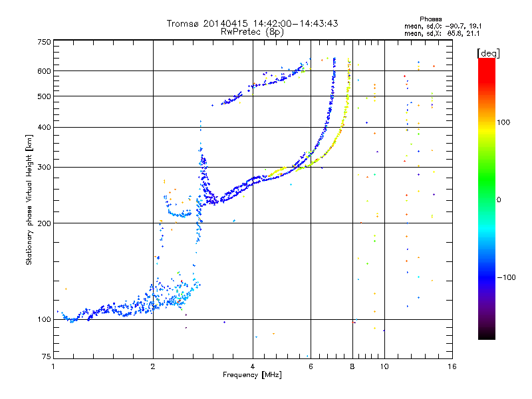
Task: Click y-axis tick label '500'
Action: 44,96
